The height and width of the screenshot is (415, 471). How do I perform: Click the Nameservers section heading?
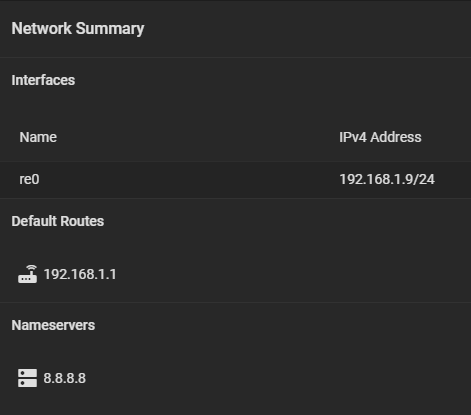tap(53, 325)
